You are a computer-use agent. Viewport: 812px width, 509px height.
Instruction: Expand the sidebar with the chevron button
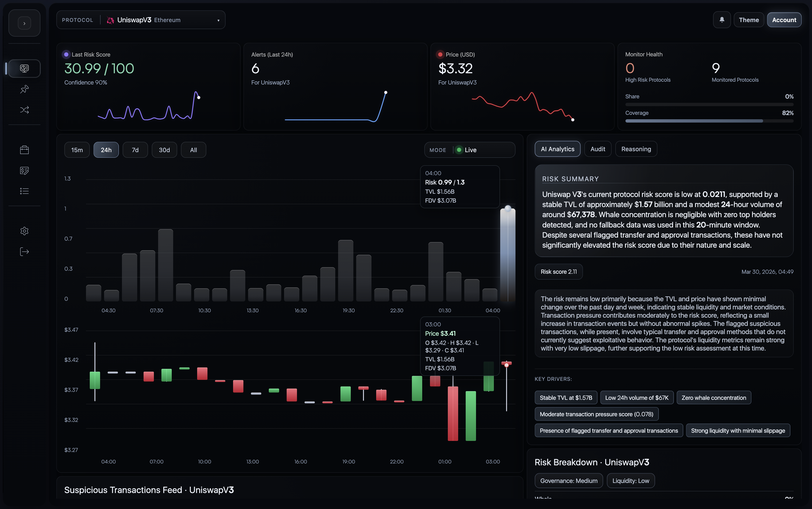pyautogui.click(x=24, y=23)
